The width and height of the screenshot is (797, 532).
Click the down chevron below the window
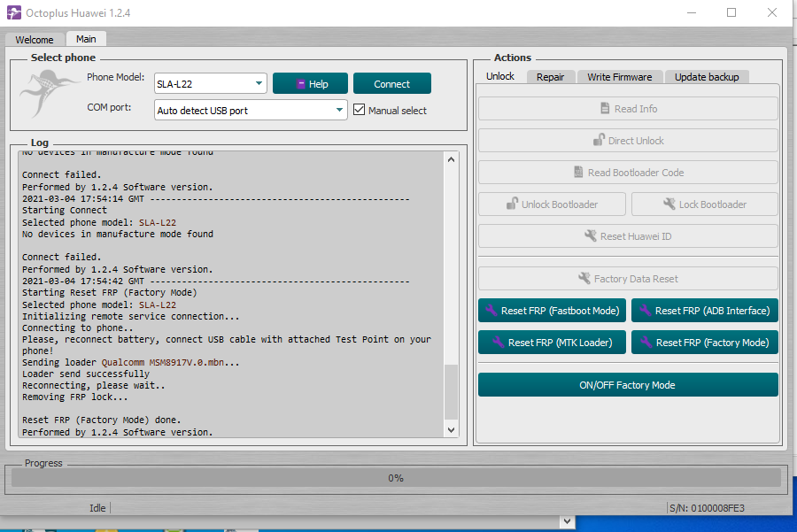568,521
